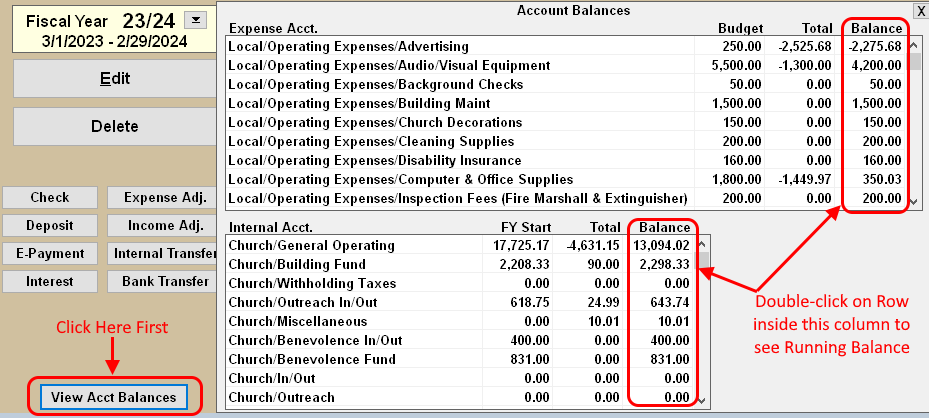Open Internal Transfer button
Viewport: 929px width, 418px height.
click(x=163, y=254)
